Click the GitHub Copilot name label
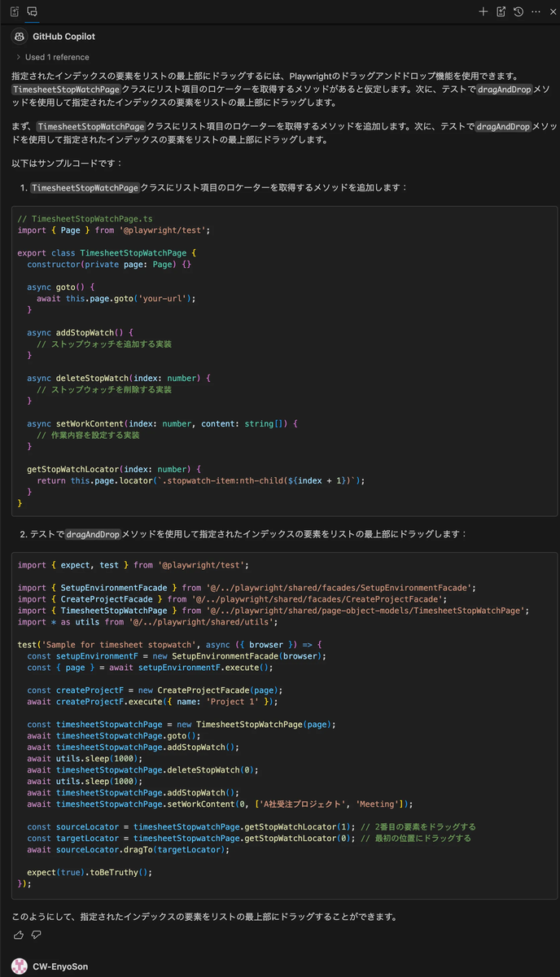This screenshot has height=977, width=560. click(x=64, y=37)
